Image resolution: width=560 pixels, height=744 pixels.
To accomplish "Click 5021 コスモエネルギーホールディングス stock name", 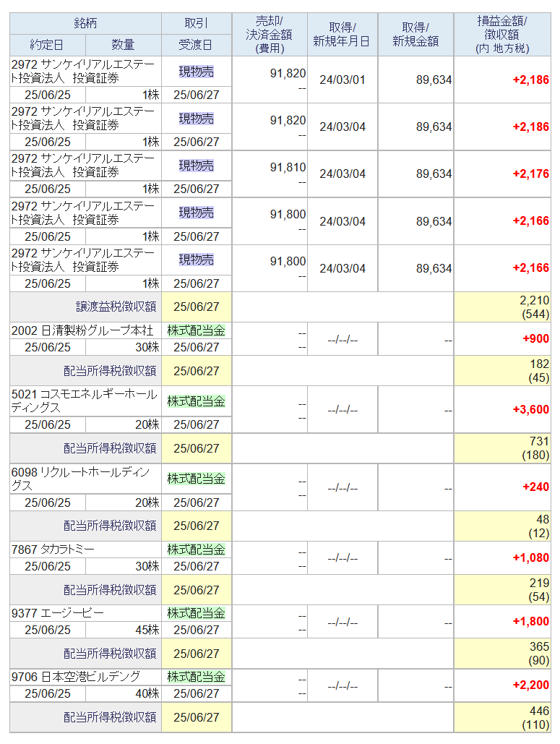I will coord(84,401).
